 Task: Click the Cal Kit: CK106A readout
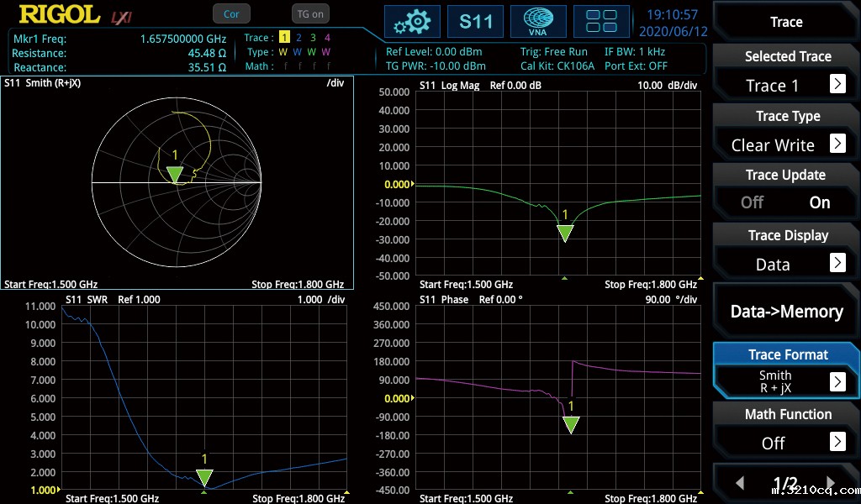557,66
